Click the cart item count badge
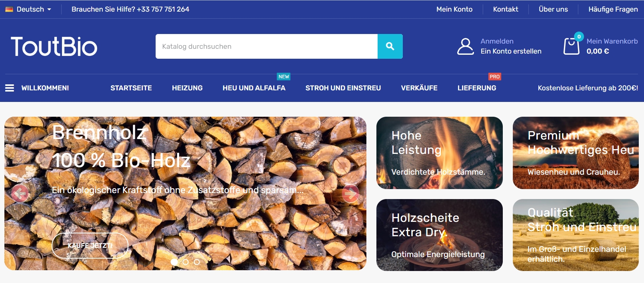 click(579, 37)
